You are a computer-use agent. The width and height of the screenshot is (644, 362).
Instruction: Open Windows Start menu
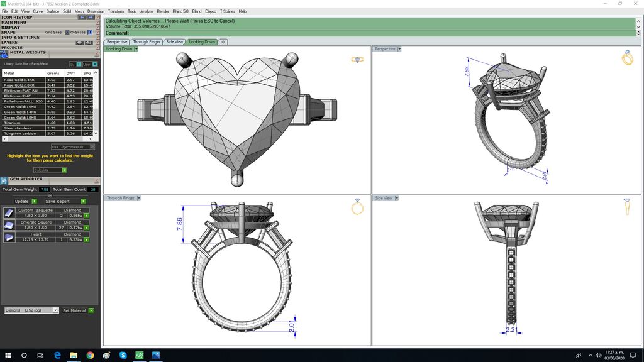(8, 356)
